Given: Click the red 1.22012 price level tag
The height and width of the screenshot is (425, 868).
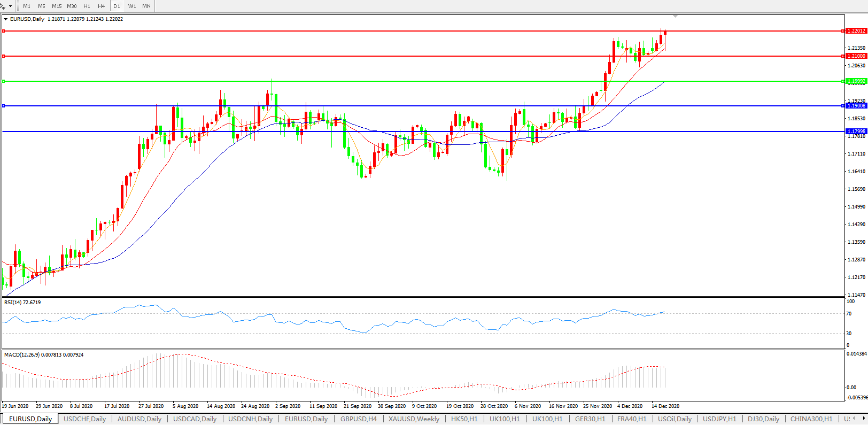Looking at the screenshot, I should pyautogui.click(x=856, y=31).
